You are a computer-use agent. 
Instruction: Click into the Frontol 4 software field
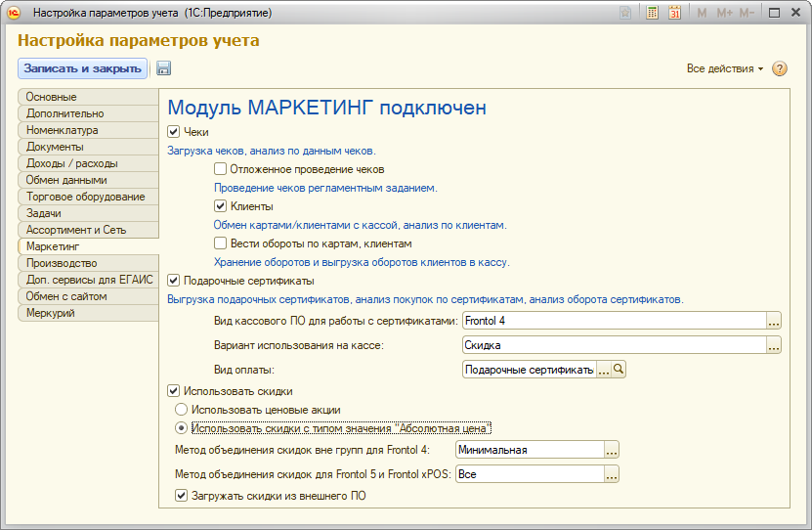[x=615, y=321]
